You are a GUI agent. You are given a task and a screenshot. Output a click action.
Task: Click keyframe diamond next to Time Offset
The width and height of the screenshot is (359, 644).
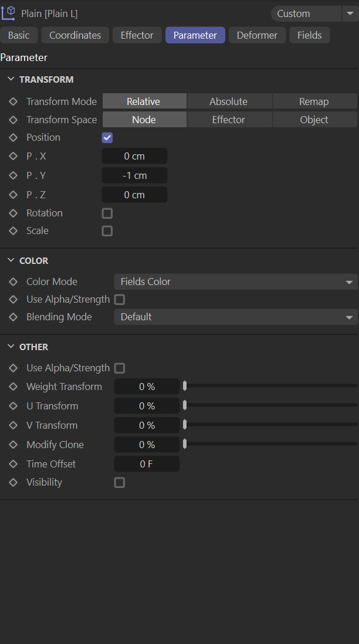pos(13,464)
